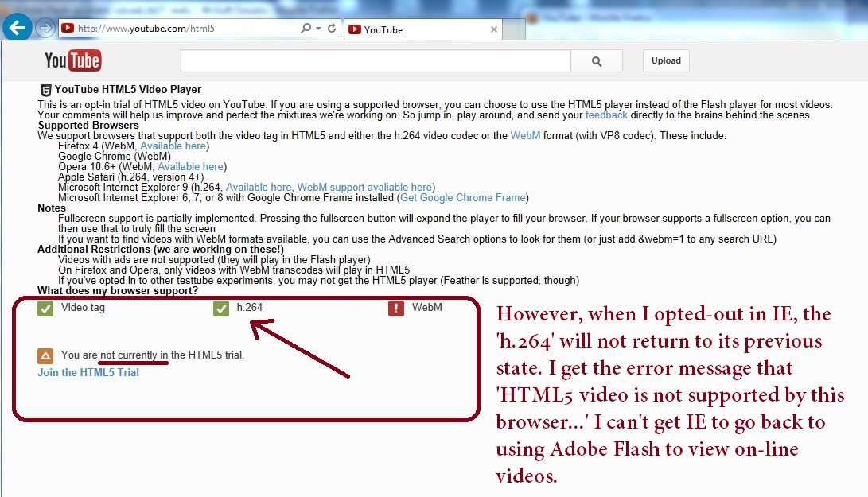Click the YouTube logo

pos(72,60)
